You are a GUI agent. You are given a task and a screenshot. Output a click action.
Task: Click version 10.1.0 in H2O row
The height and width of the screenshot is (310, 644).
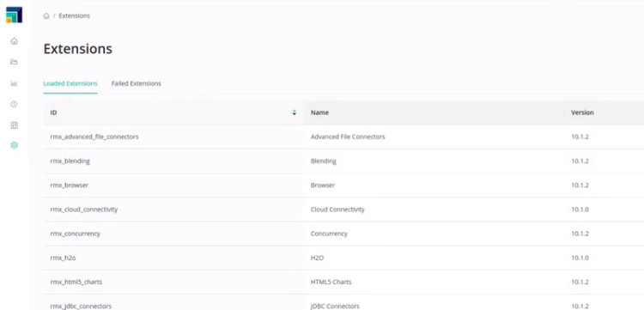tap(580, 258)
